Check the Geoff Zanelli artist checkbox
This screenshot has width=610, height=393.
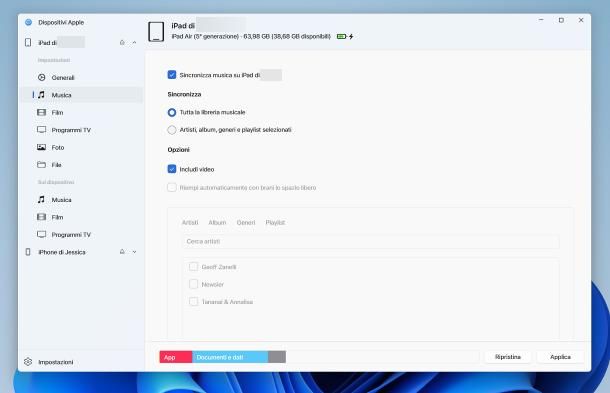(193, 267)
